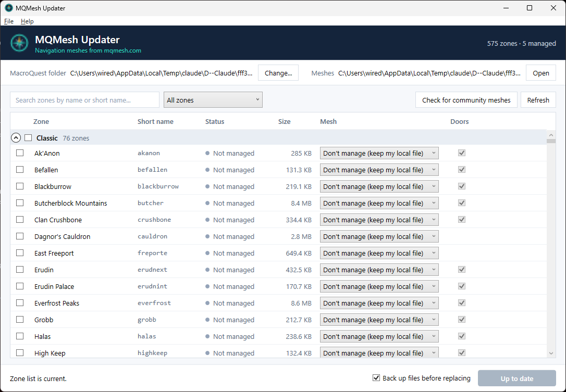Check the Blackburrow row checkbox
566x392 pixels.
coord(20,186)
